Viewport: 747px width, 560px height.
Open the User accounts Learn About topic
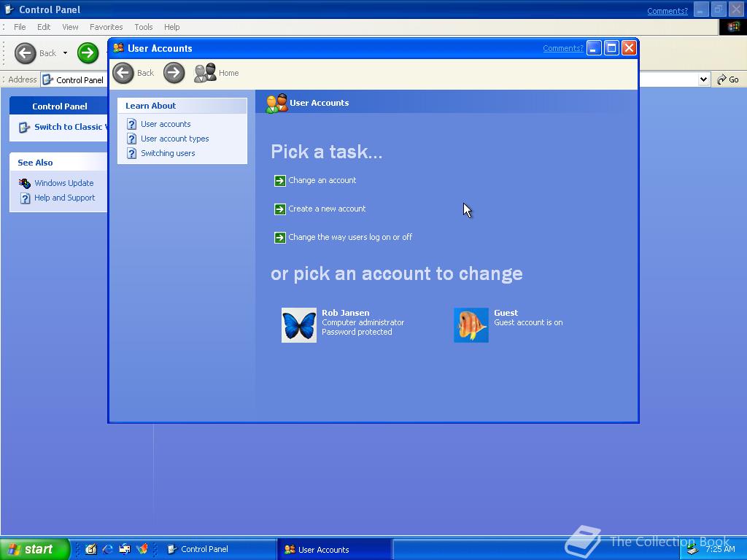tap(166, 124)
